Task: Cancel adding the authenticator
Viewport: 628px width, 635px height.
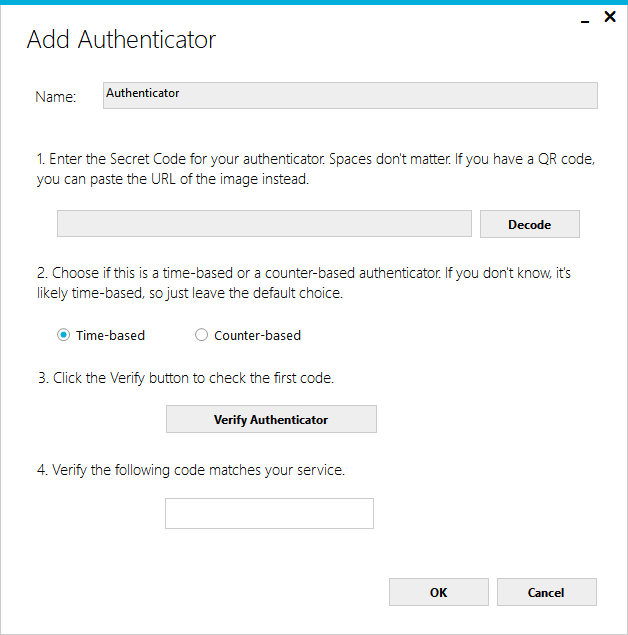Action: click(546, 592)
